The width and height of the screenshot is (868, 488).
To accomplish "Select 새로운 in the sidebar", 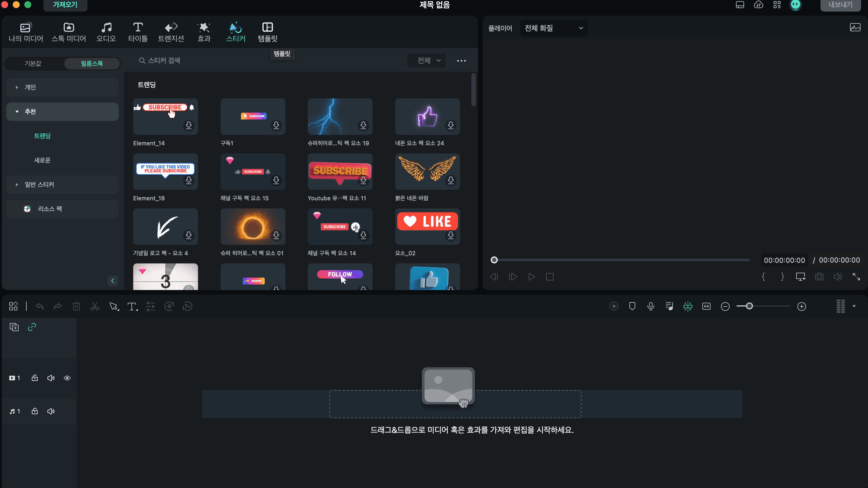I will point(42,160).
